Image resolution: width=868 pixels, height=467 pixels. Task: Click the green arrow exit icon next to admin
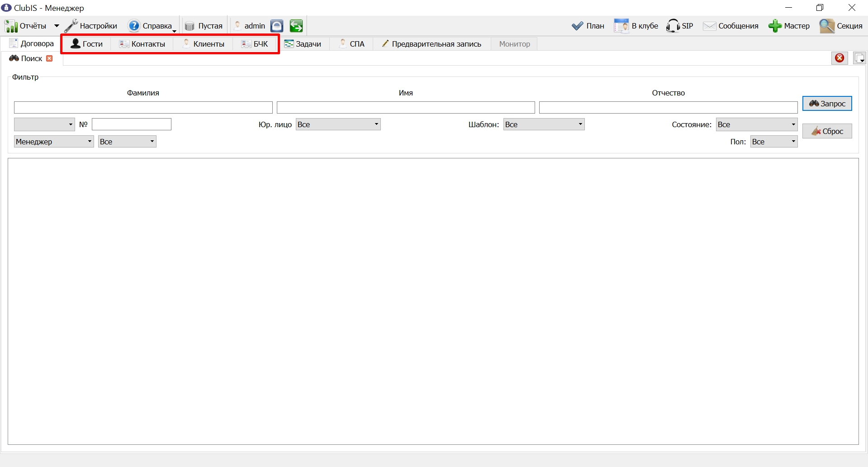(x=296, y=26)
